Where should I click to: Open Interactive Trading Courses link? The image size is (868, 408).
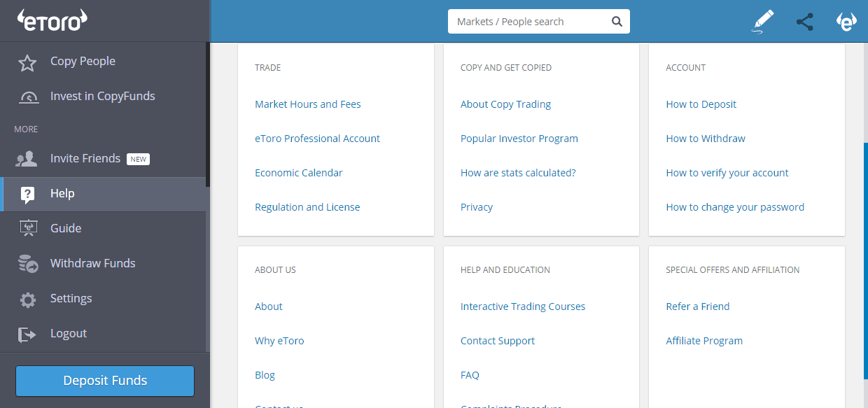[523, 307]
